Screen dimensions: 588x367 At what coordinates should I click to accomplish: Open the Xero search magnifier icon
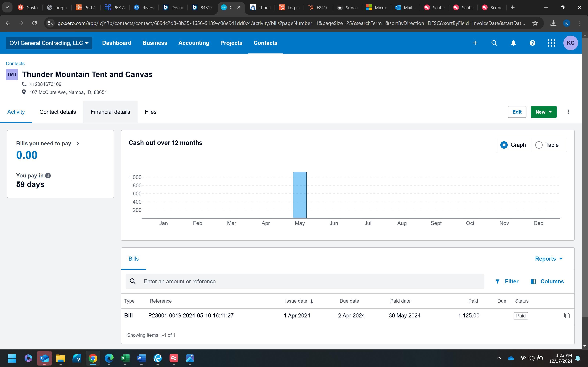(x=494, y=43)
